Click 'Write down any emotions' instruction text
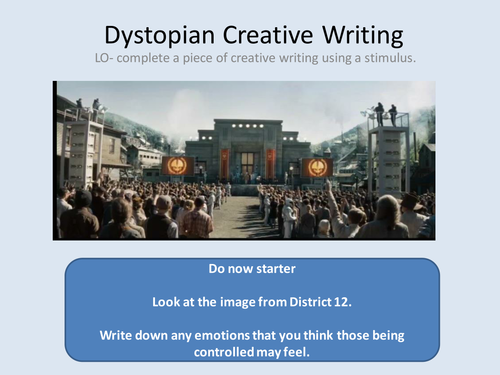 pos(252,343)
